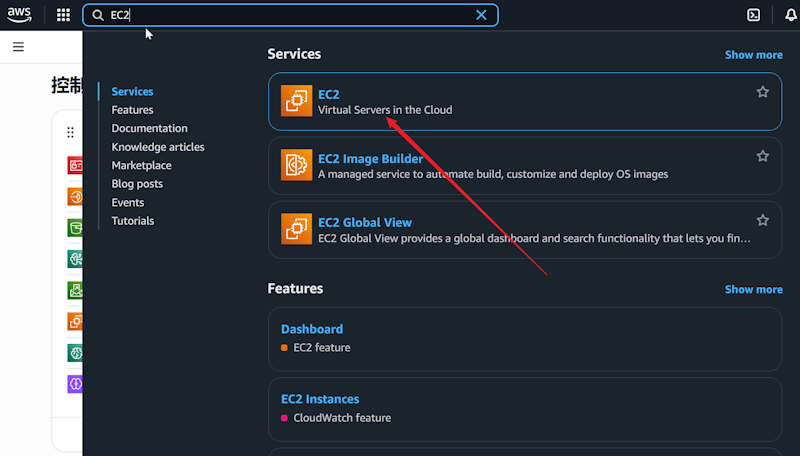Open the Dashboard EC2 feature
800x456 pixels.
pos(312,329)
